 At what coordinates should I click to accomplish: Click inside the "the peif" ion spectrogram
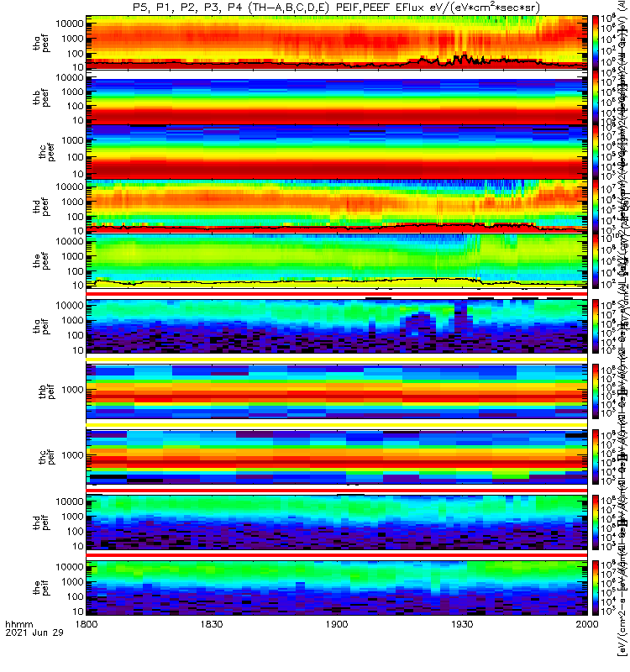click(x=337, y=587)
